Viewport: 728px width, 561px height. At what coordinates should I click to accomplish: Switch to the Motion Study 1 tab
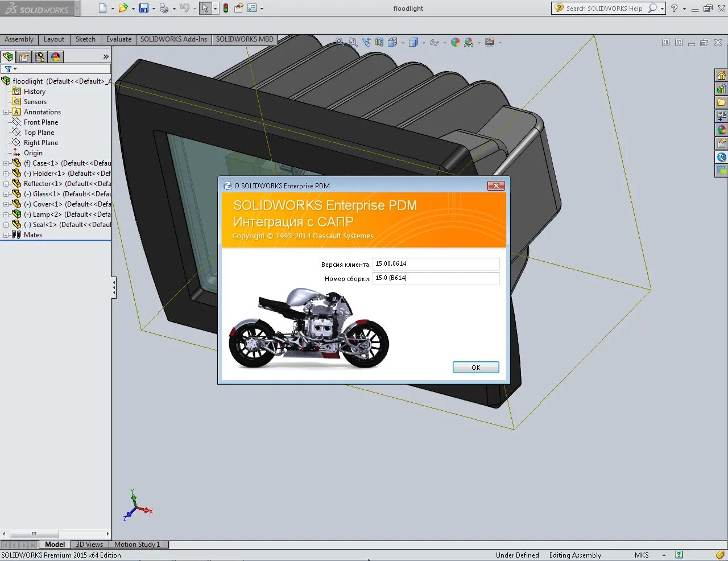click(137, 544)
